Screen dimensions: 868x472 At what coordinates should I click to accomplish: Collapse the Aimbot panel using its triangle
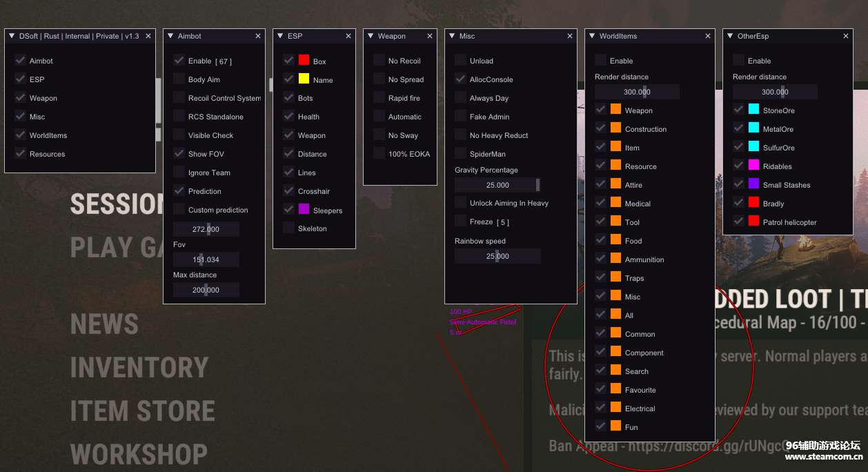click(x=170, y=36)
